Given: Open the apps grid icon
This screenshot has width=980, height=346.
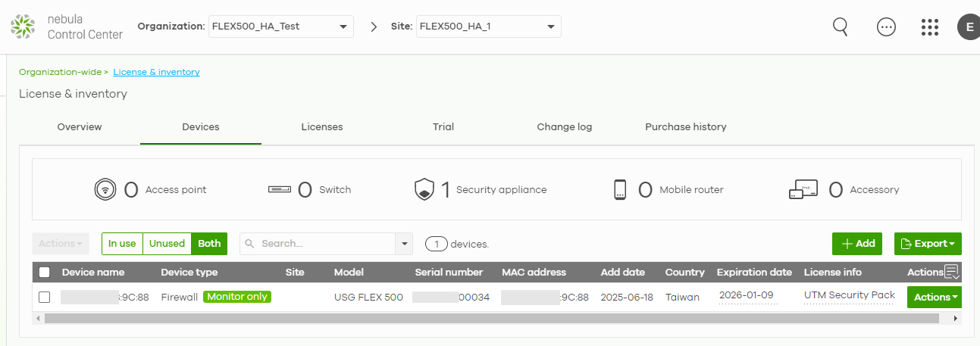Looking at the screenshot, I should [x=930, y=26].
